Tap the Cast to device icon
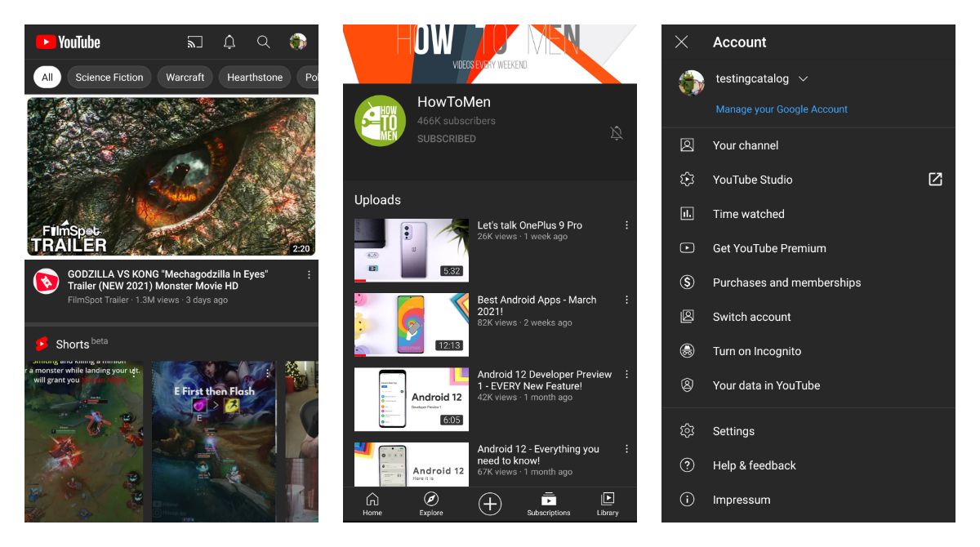The image size is (980, 547). (x=194, y=42)
